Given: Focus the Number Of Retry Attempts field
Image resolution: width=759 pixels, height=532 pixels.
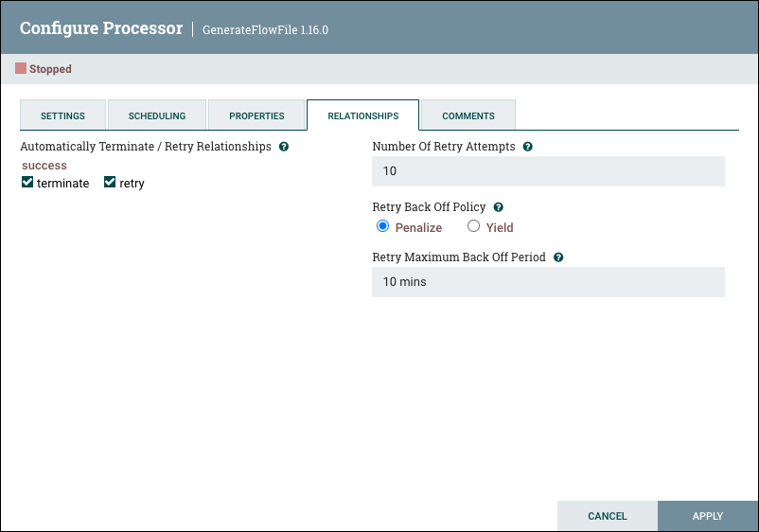Looking at the screenshot, I should (548, 171).
